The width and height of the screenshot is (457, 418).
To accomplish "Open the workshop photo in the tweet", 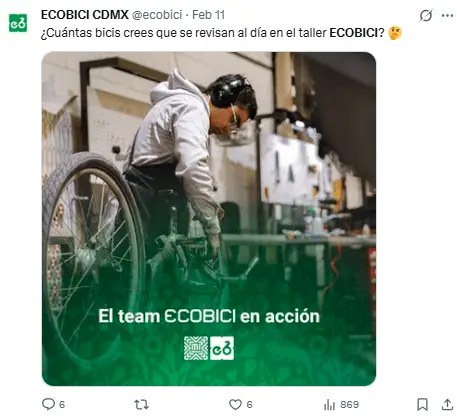I will coord(209,219).
